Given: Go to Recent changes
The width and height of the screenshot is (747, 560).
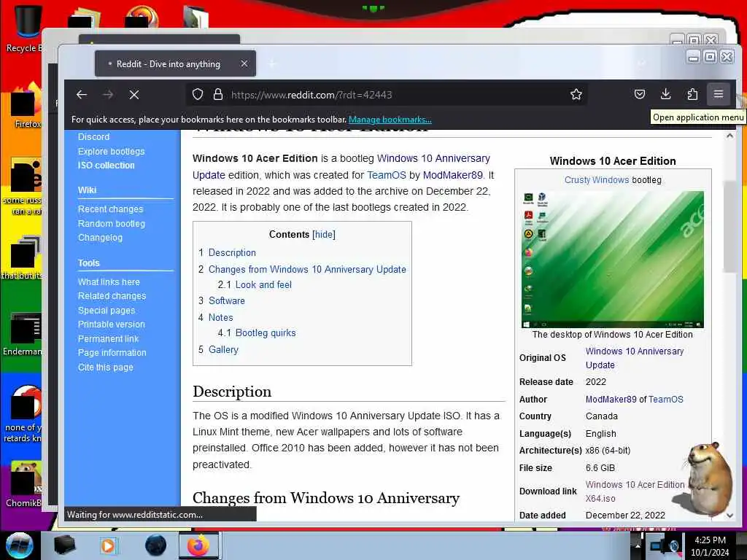Looking at the screenshot, I should pyautogui.click(x=111, y=209).
